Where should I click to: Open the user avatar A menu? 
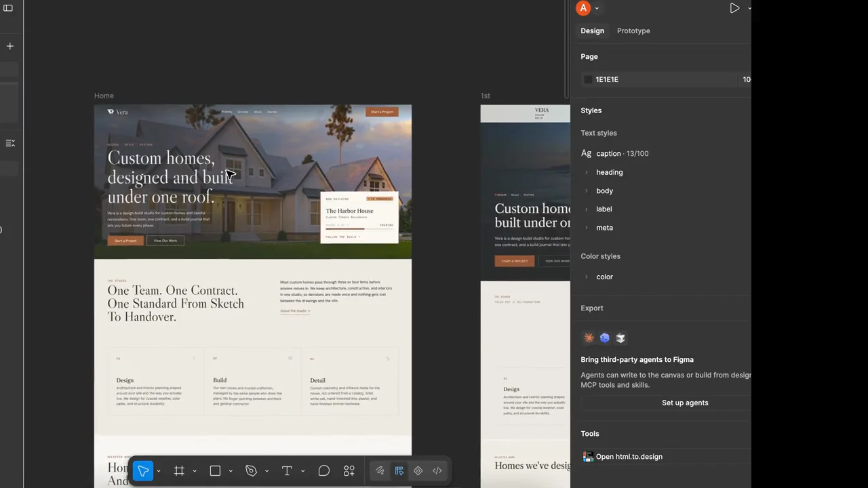(583, 8)
